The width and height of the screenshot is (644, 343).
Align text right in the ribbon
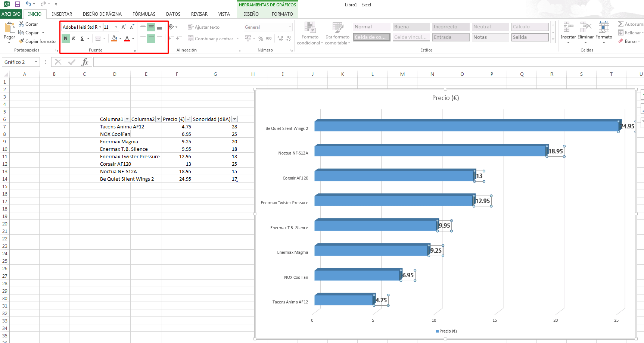(x=159, y=38)
